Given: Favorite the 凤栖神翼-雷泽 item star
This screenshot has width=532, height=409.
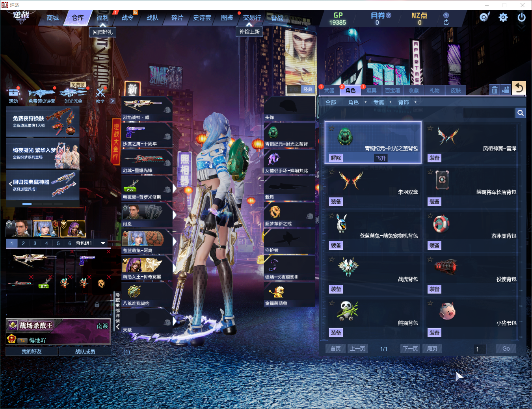Looking at the screenshot, I should [430, 128].
